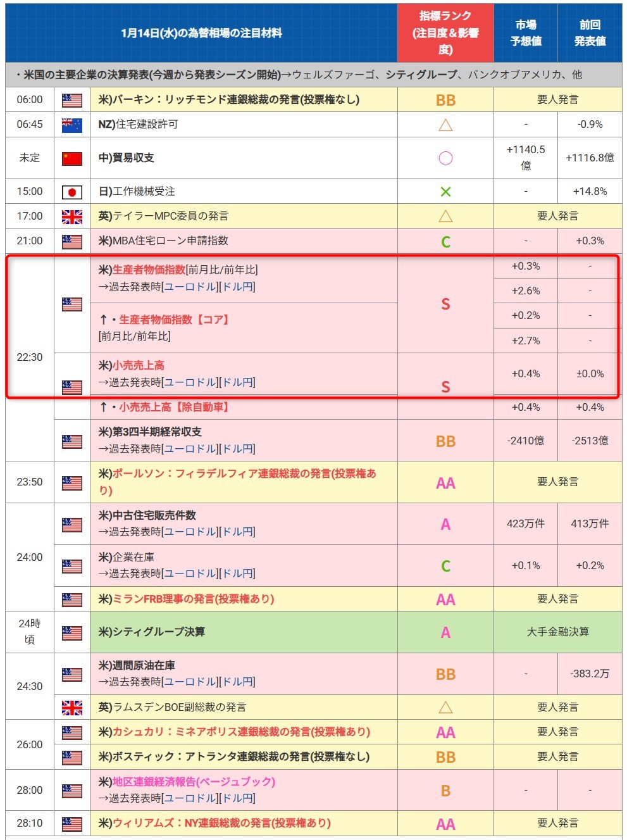The width and height of the screenshot is (627, 840).
Task: Click the triangle rank icon for NZ住宅建設許可
Action: click(445, 125)
